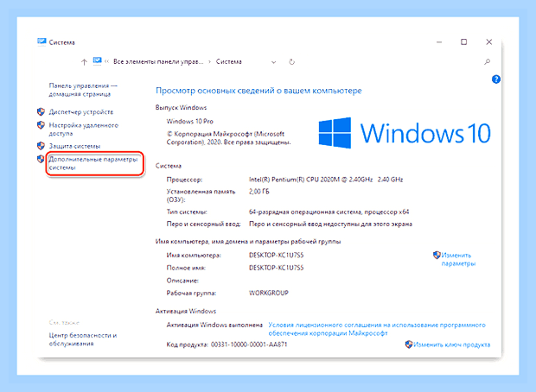Click the computer icon in address bar
Screen dimensions: 536x392
[x=98, y=61]
